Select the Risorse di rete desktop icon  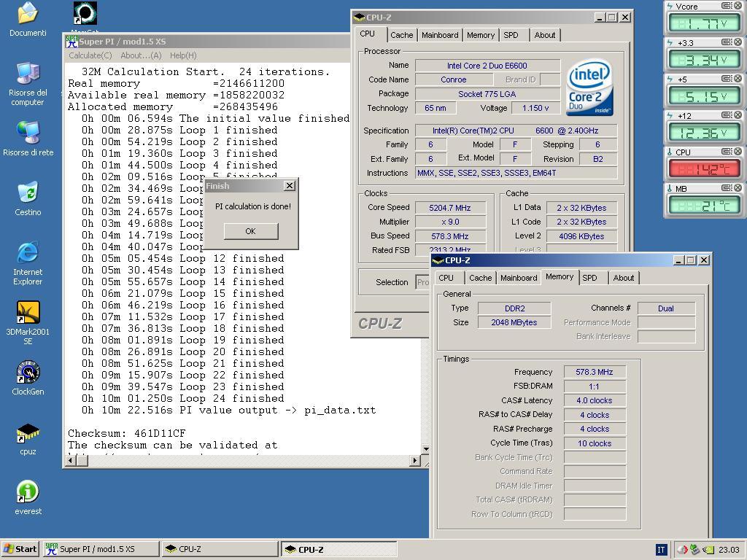[x=28, y=133]
